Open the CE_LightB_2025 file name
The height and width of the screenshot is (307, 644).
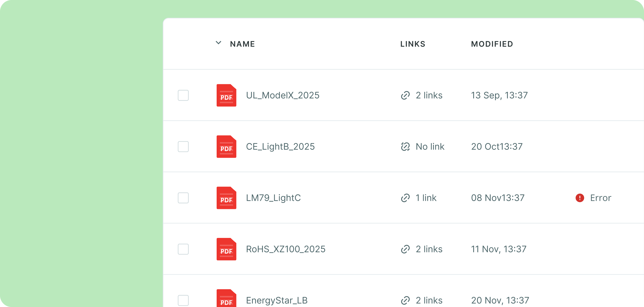tap(280, 147)
